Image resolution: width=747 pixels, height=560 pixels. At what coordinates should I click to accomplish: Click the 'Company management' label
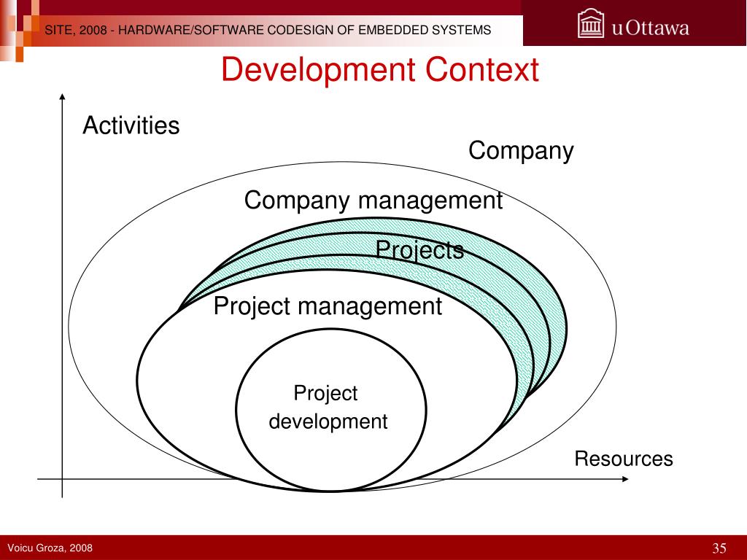point(373,201)
